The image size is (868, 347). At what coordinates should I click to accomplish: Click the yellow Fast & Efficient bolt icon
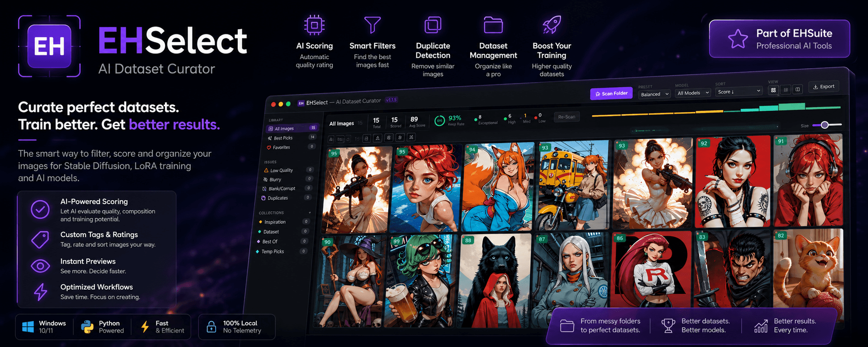(x=145, y=327)
